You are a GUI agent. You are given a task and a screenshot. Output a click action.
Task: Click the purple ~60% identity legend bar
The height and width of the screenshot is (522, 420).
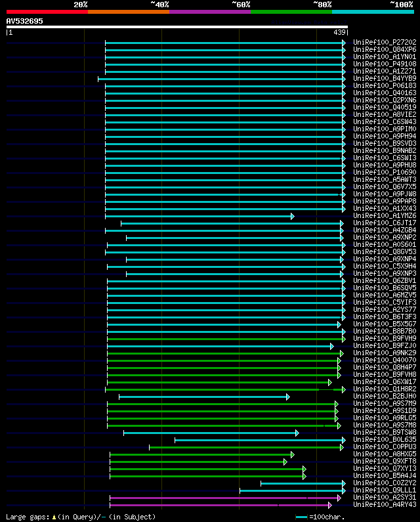point(210,12)
